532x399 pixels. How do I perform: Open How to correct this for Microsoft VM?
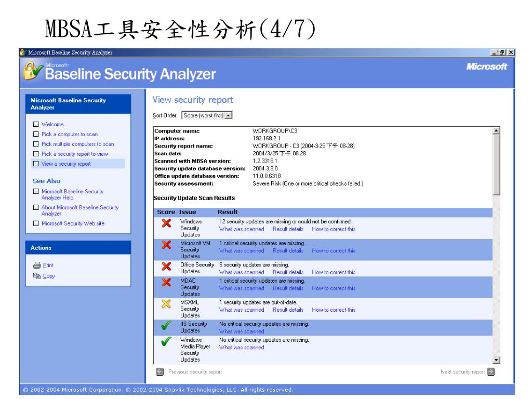coord(334,251)
